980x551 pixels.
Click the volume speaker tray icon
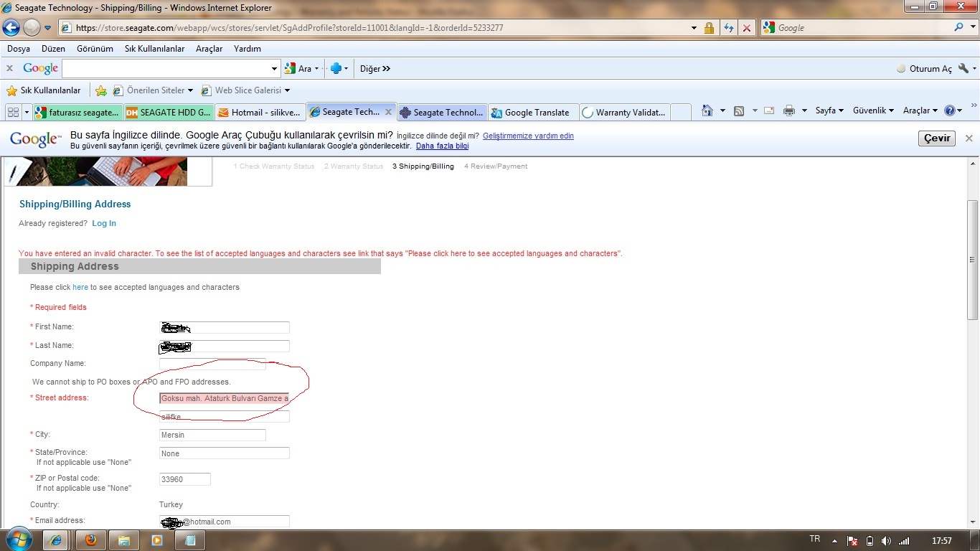coord(887,541)
